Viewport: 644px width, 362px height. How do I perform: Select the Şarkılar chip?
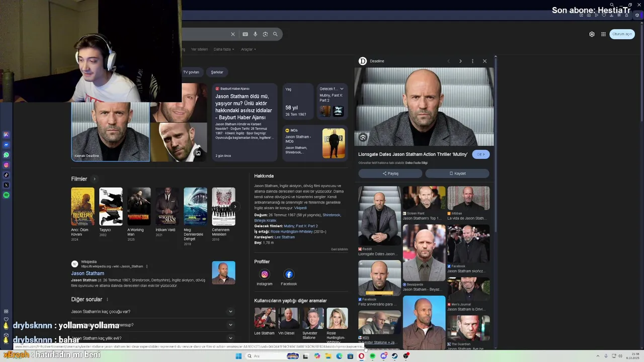coord(217,72)
